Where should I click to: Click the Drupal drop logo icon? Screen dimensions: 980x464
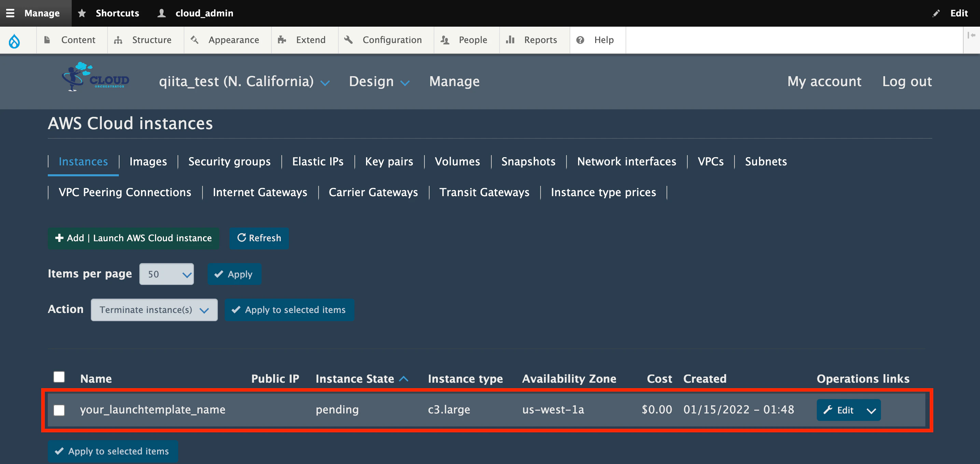[x=14, y=40]
